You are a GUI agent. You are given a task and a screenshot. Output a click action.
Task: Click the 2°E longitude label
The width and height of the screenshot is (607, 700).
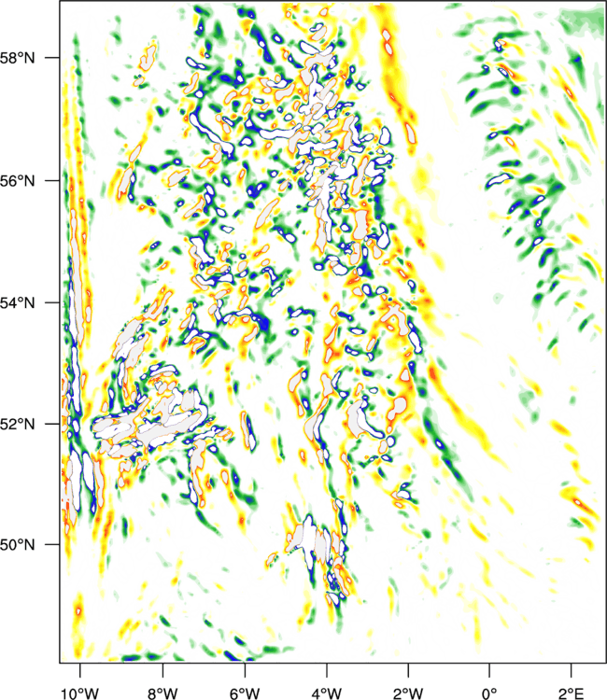572,693
